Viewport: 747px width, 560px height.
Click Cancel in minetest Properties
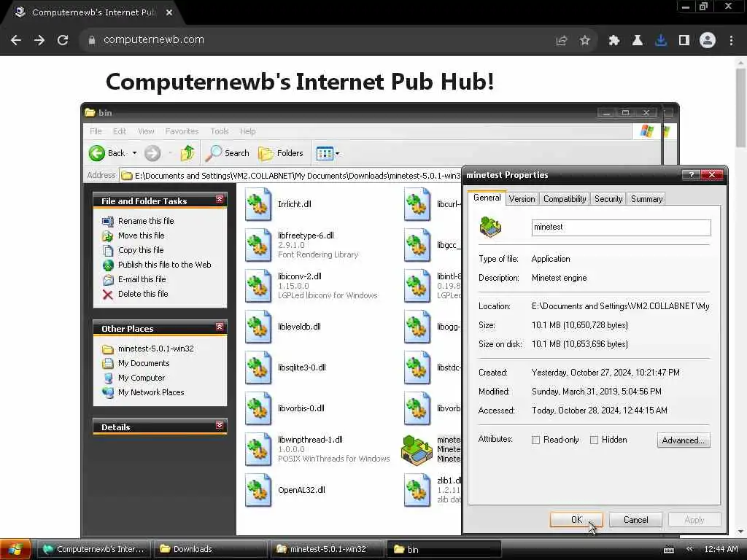click(x=635, y=520)
